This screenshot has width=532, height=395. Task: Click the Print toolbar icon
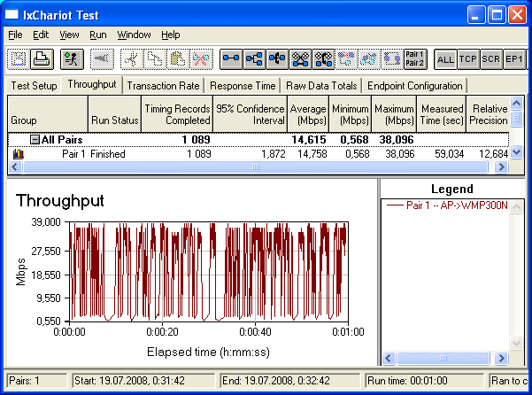[x=40, y=59]
